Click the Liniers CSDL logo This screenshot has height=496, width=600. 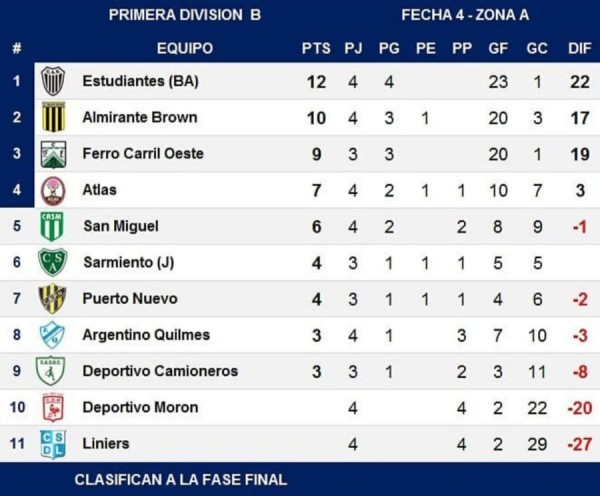point(53,444)
